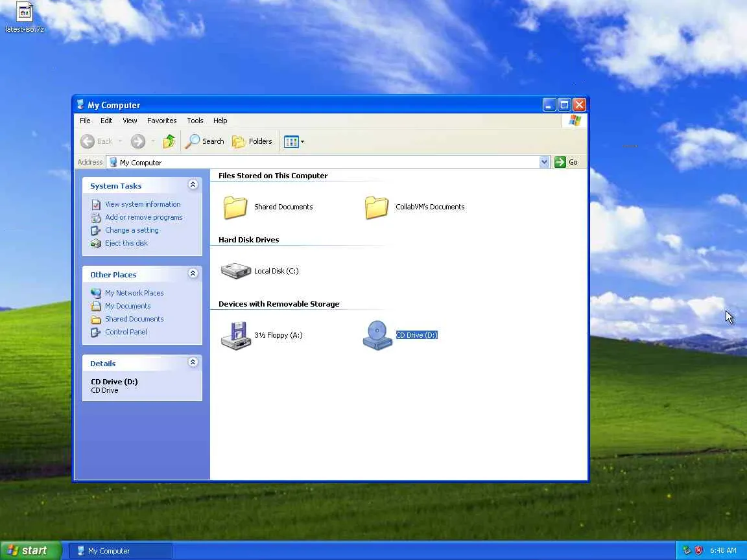The width and height of the screenshot is (747, 560).
Task: Click the Back navigation arrow
Action: 88,141
